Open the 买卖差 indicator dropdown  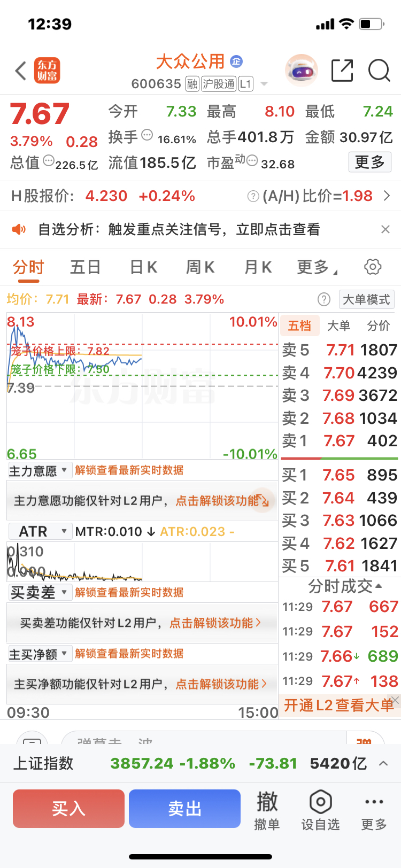coord(40,593)
